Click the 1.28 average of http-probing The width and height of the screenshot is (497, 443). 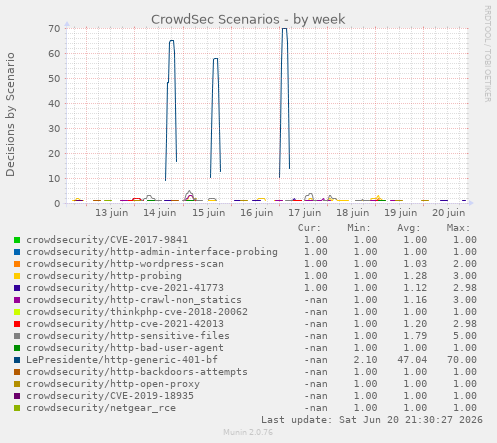415,276
